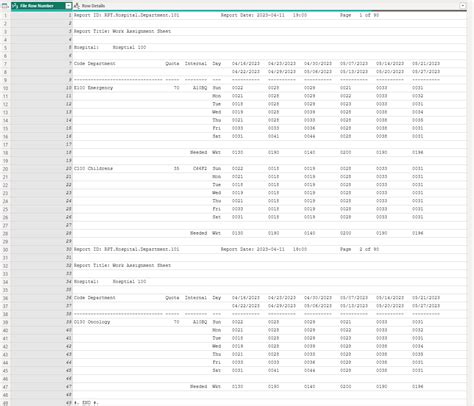Select the O100 Oncology row cell
The width and height of the screenshot is (474, 406).
(x=270, y=322)
